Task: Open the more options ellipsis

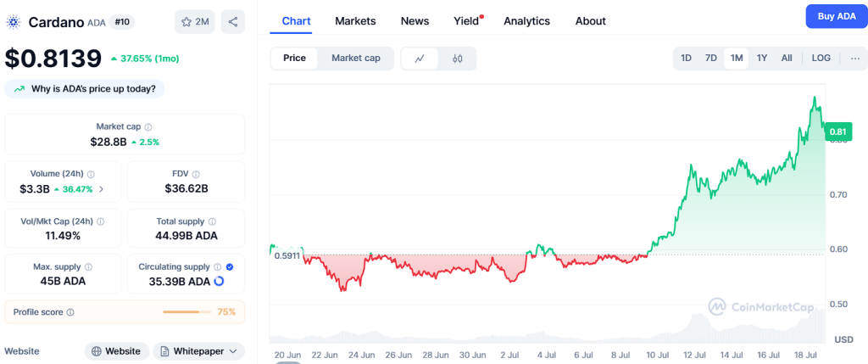Action: (855, 59)
